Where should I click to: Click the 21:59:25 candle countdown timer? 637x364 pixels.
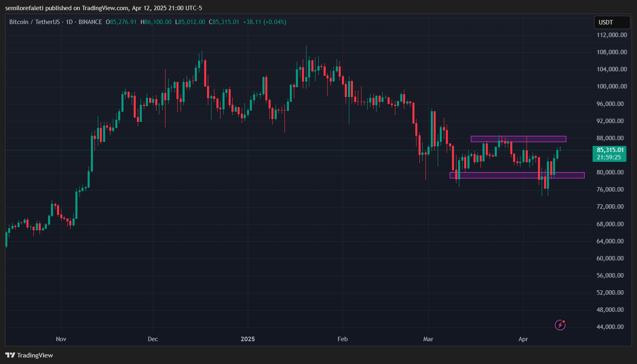point(609,157)
